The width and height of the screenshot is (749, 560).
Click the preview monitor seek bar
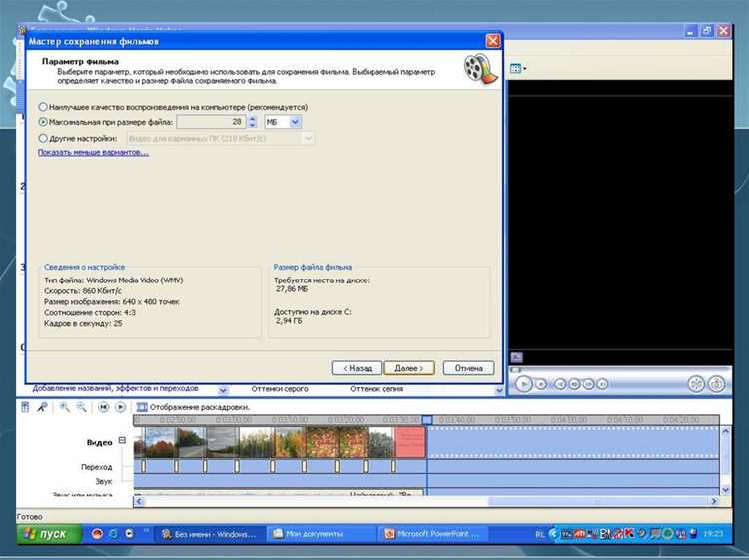pos(620,370)
